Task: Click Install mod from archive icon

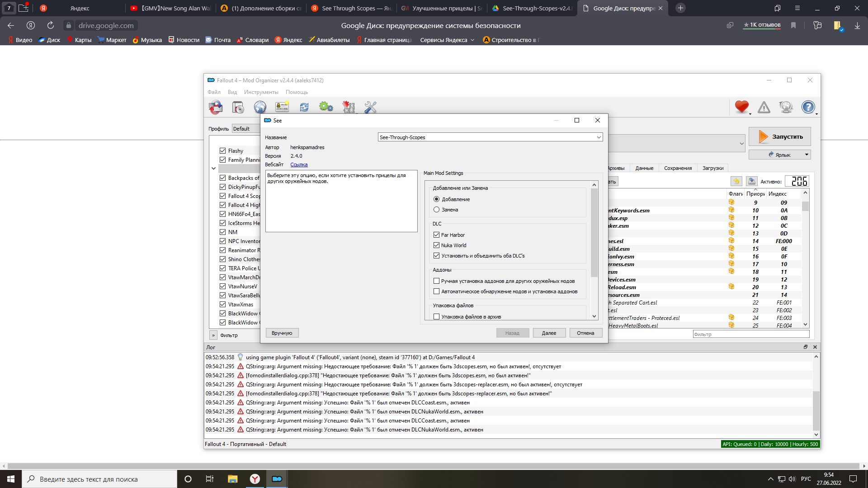Action: click(238, 107)
